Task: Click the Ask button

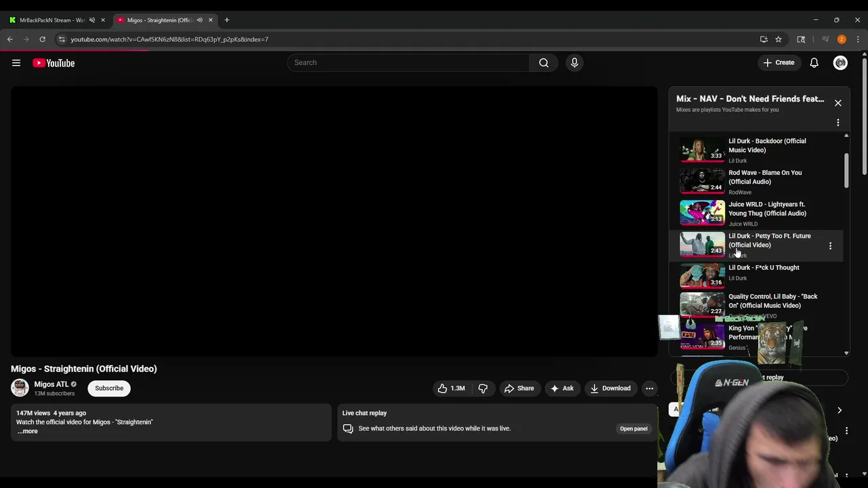Action: pos(561,388)
